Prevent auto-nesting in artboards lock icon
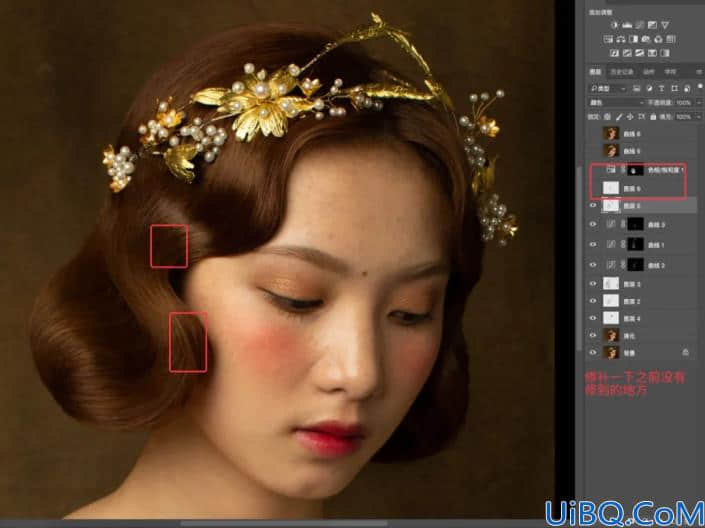Image resolution: width=705 pixels, height=528 pixels. coord(641,116)
